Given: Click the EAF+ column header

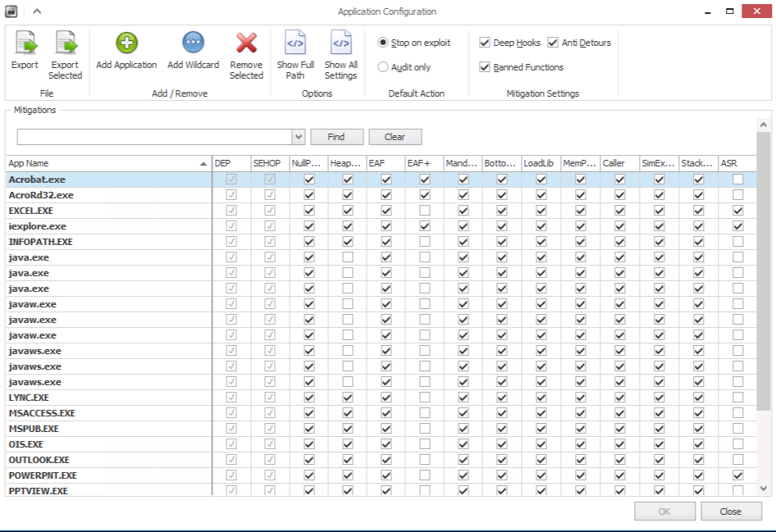Looking at the screenshot, I should tap(422, 163).
